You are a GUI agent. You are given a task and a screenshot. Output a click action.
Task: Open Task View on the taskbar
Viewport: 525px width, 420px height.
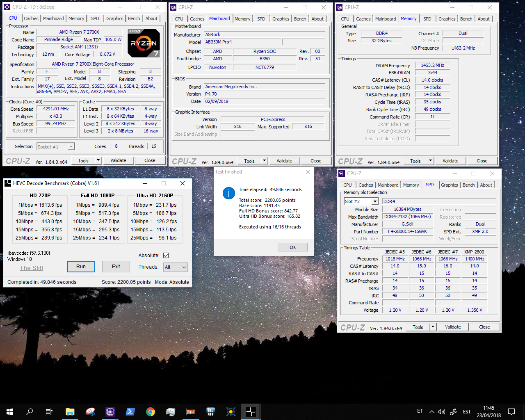coord(49,411)
